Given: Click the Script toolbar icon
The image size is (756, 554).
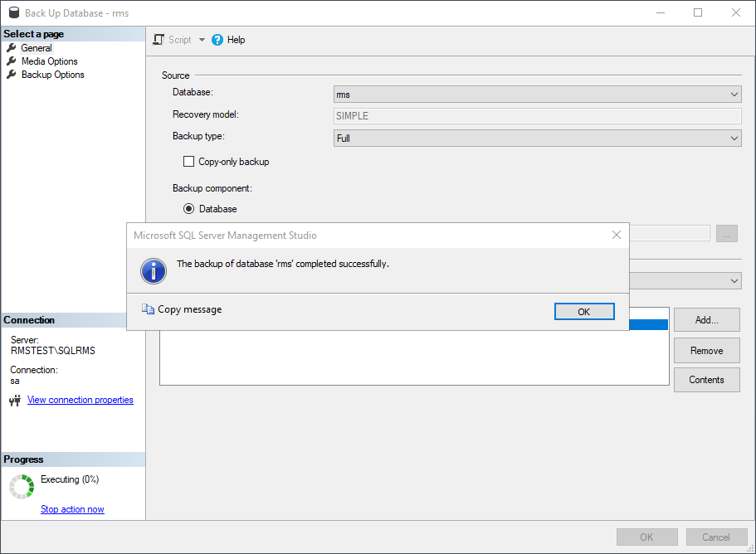Looking at the screenshot, I should click(x=159, y=40).
